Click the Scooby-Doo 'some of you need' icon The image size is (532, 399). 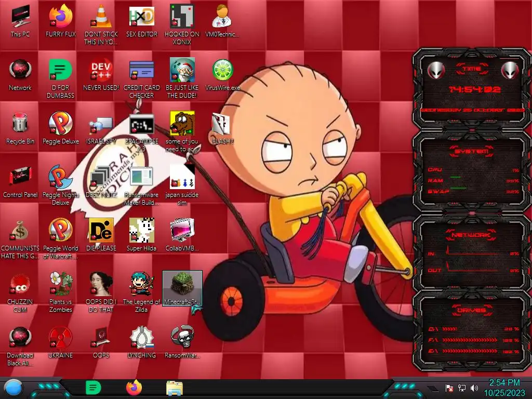tap(182, 131)
